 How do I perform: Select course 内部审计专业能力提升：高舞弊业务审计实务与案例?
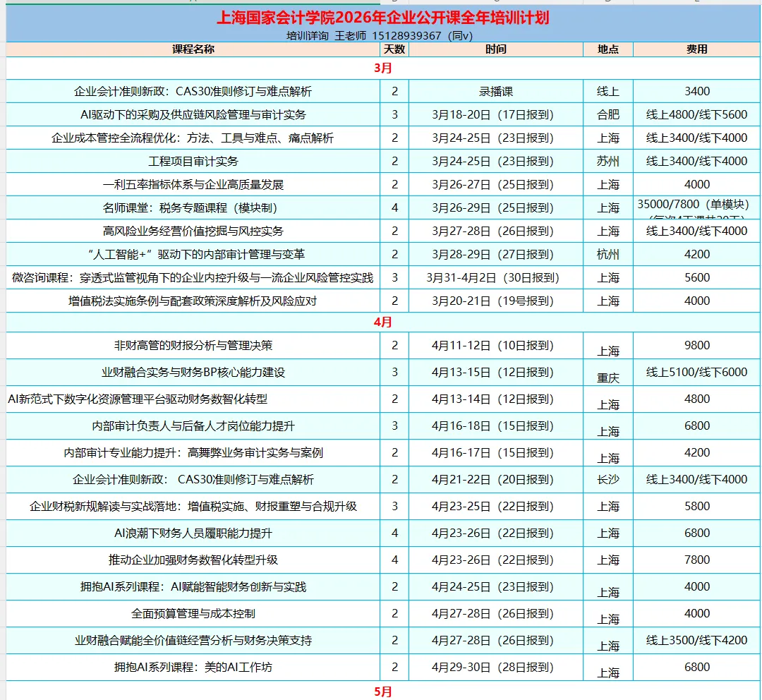tap(193, 452)
